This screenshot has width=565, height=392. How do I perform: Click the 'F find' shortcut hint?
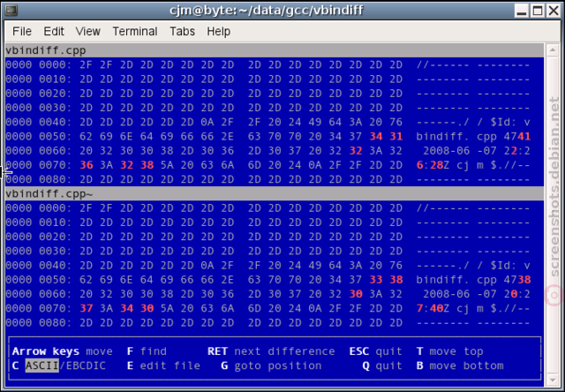(x=147, y=351)
